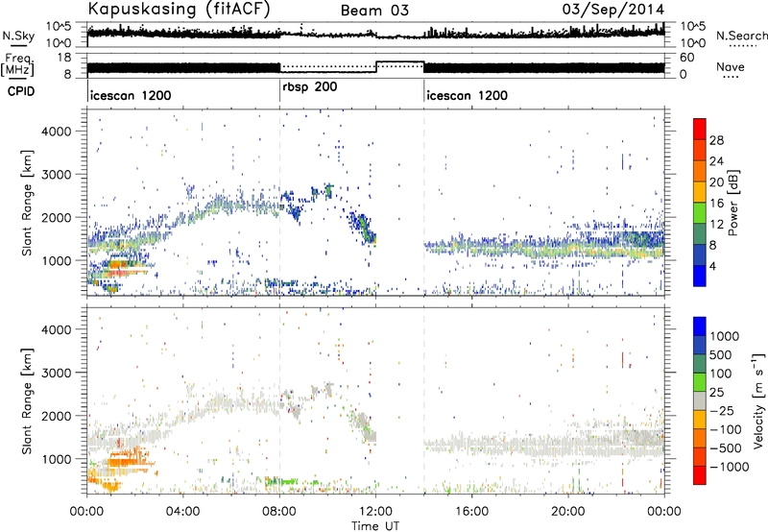Click the frequency step-up segment near 12:00
This screenshot has width=768, height=532.
399,62
